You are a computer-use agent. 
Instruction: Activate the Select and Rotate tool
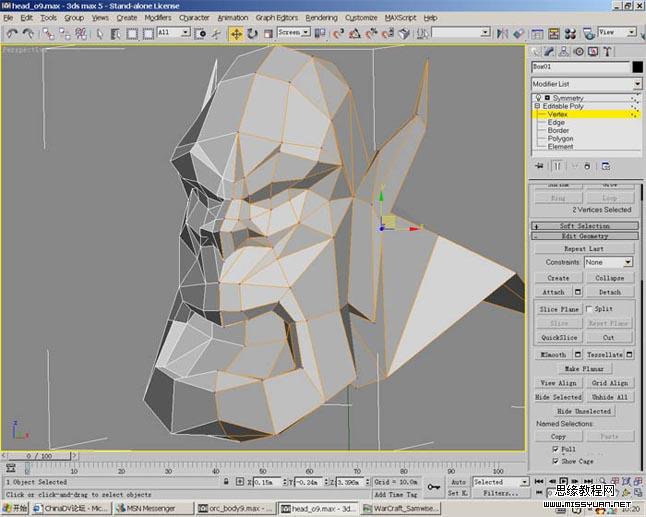[x=252, y=33]
